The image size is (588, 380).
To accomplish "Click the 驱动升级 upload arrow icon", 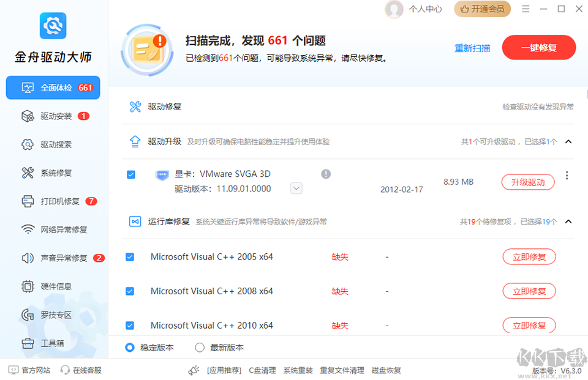I will pos(135,141).
